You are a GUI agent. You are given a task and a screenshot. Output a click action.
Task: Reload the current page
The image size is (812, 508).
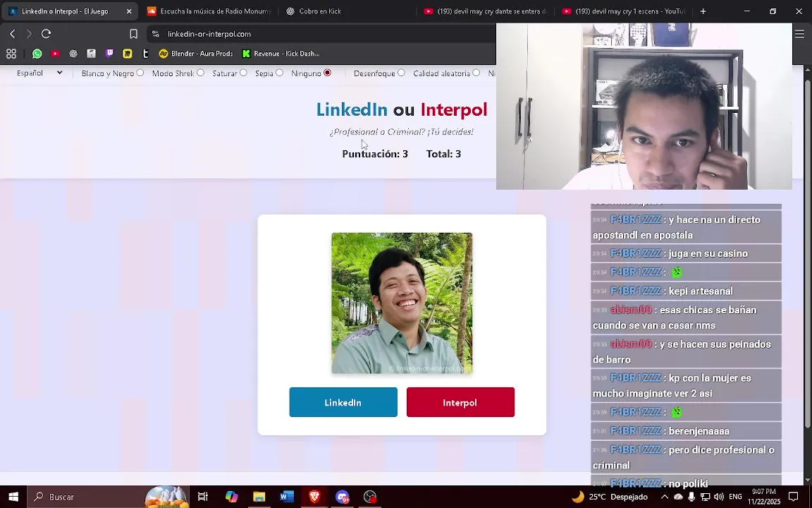coord(46,34)
